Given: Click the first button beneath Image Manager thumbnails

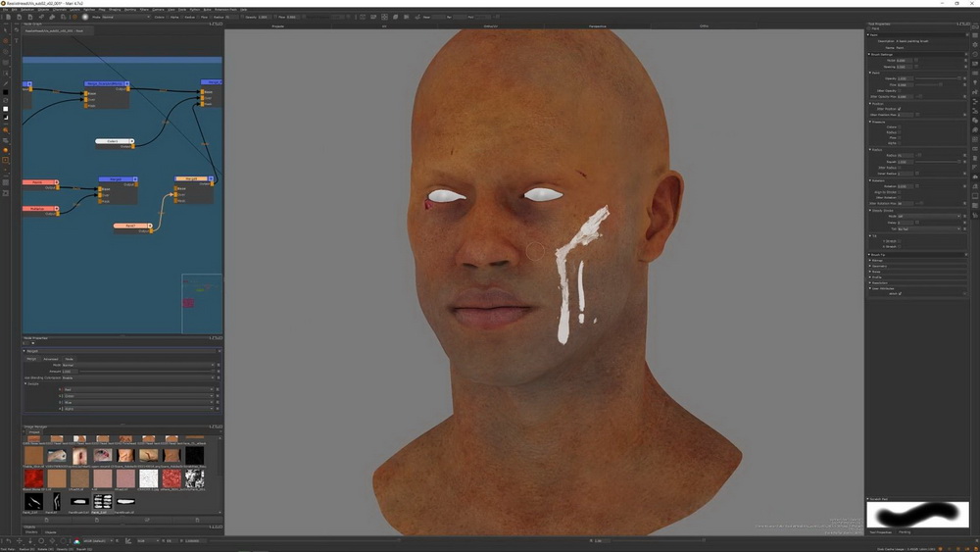Looking at the screenshot, I should click(46, 520).
